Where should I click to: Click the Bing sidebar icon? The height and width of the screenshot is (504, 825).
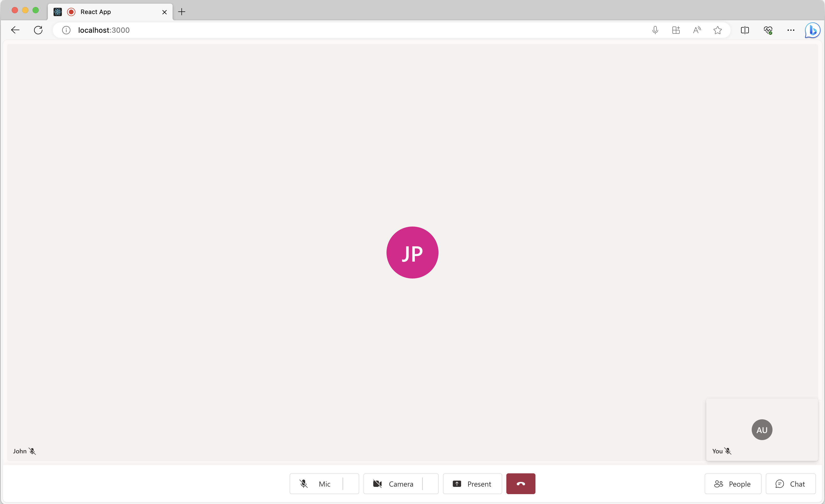coord(813,30)
